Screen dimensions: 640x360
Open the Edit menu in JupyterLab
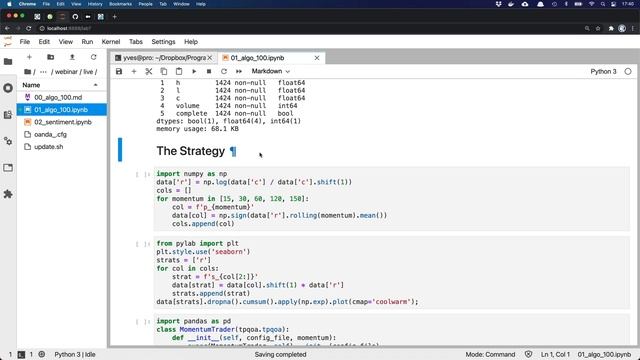click(x=44, y=42)
